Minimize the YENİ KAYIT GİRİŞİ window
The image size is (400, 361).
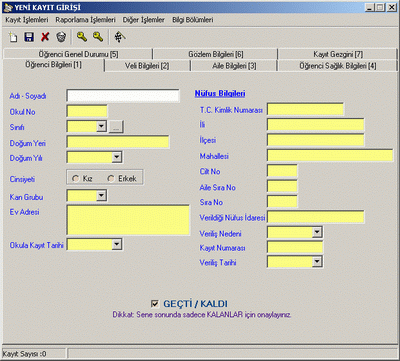click(x=369, y=7)
